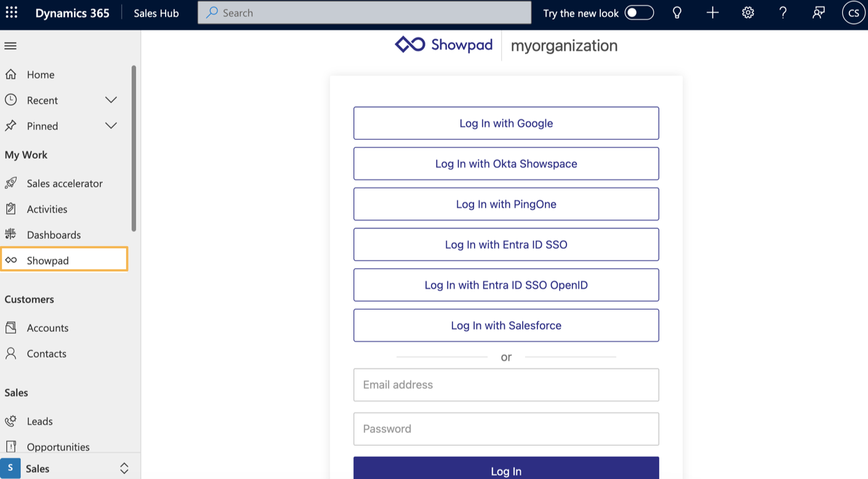Click the Activities clipboard icon
Image resolution: width=868 pixels, height=479 pixels.
coord(10,209)
